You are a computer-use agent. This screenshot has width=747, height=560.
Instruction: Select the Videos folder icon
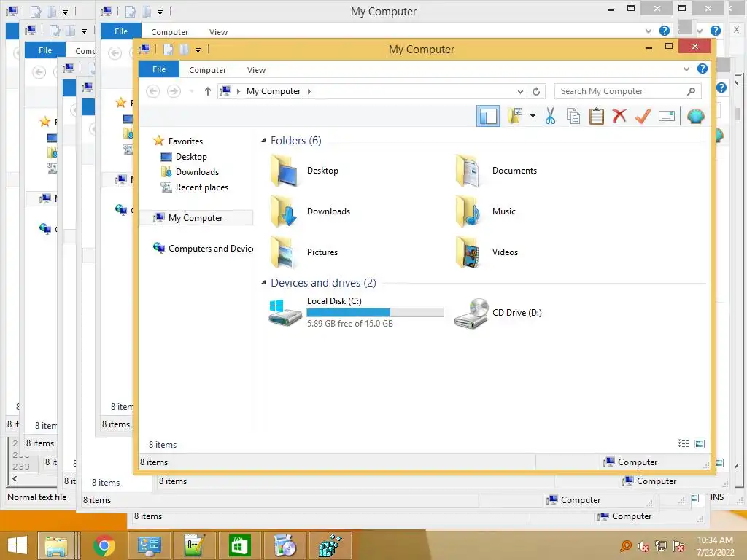click(x=468, y=252)
